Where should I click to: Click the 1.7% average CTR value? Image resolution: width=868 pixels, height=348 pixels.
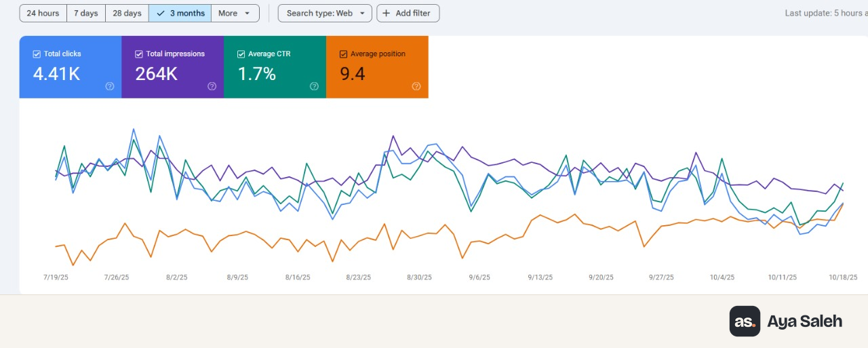click(257, 74)
